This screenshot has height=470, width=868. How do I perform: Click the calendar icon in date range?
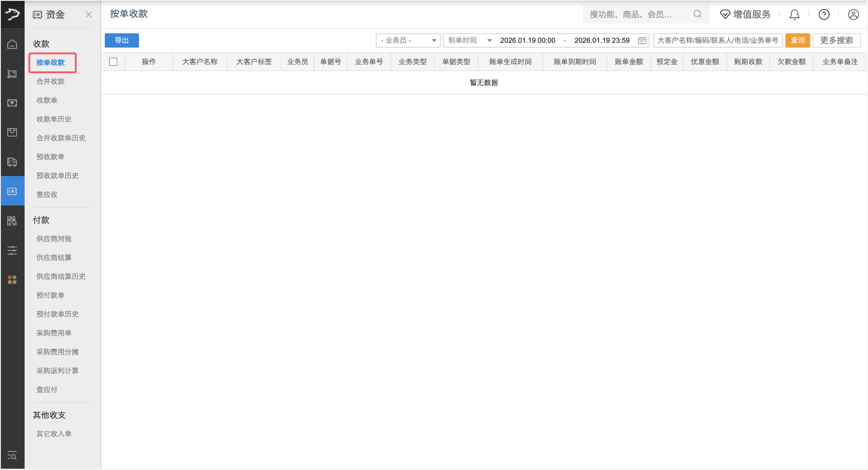coord(642,40)
